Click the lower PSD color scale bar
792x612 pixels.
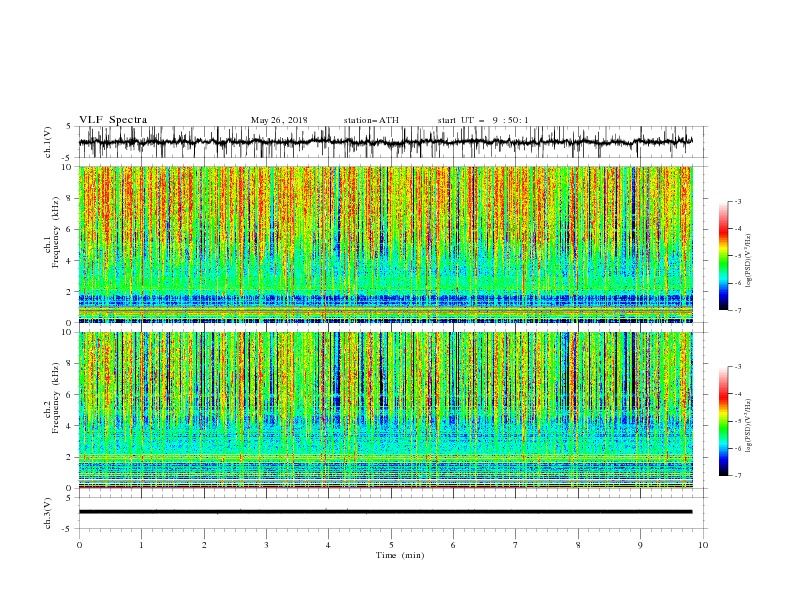coord(724,421)
